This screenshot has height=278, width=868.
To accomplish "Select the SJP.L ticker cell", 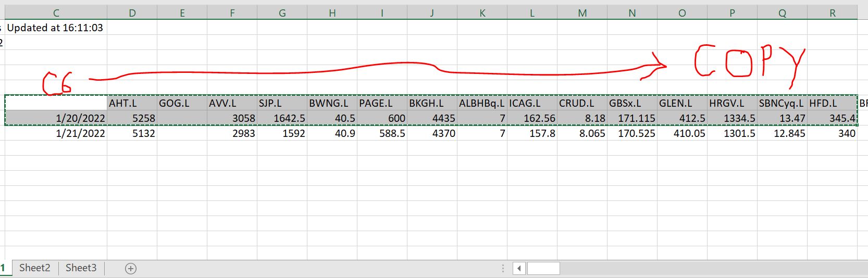I will (x=282, y=103).
